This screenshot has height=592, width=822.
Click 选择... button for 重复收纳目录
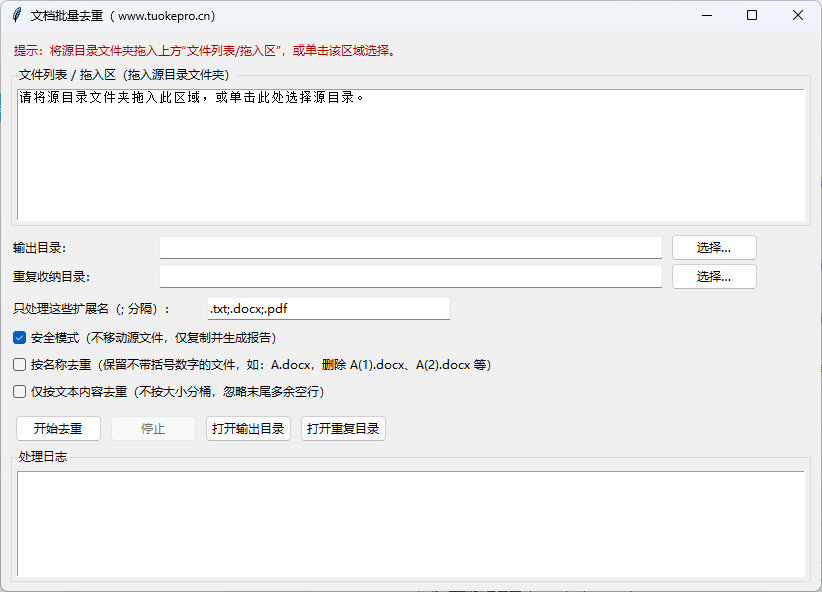pos(713,277)
